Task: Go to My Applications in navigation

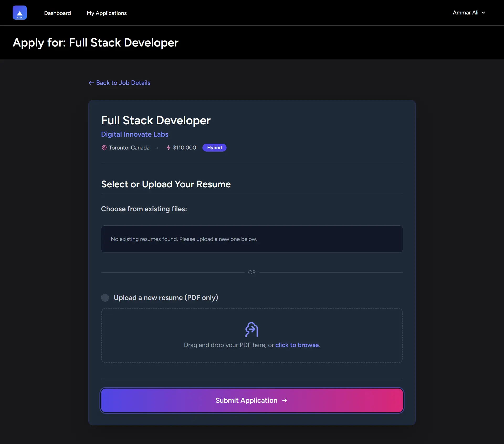Action: 107,13
